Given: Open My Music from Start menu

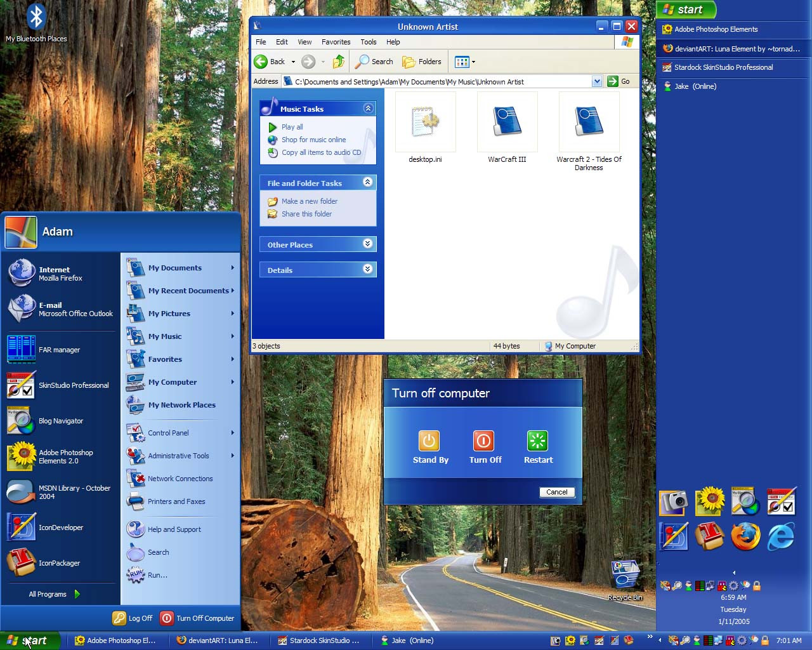Looking at the screenshot, I should [x=180, y=336].
